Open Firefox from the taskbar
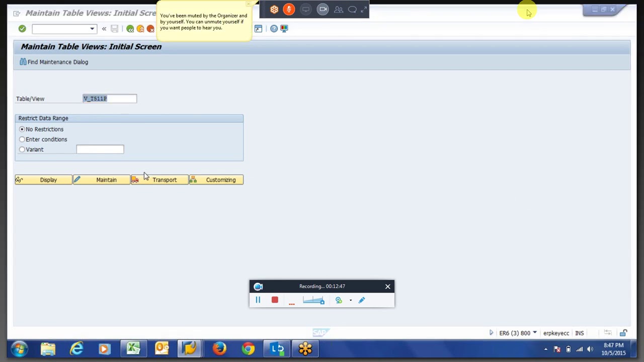The width and height of the screenshot is (644, 362). click(219, 348)
